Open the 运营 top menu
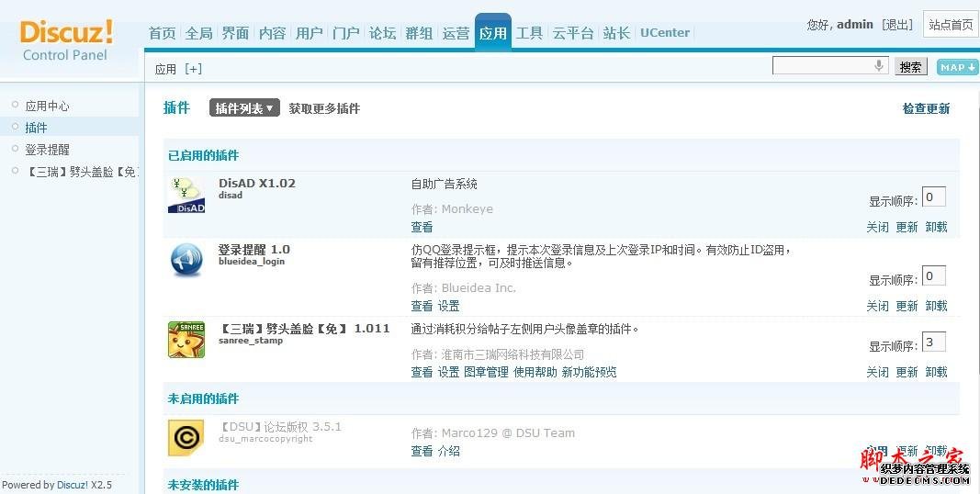This screenshot has height=494, width=980. tap(456, 33)
